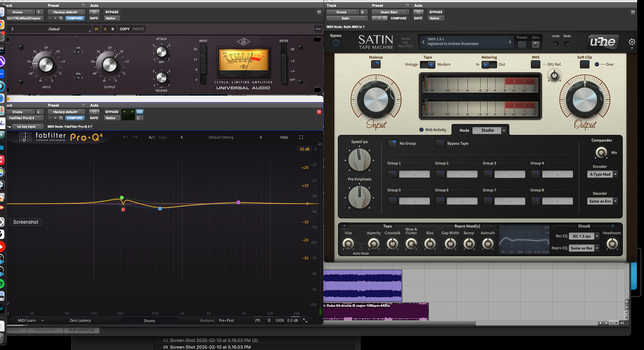This screenshot has width=644, height=350.
Task: Click red target icon in FabFilter header
Action: click(319, 112)
